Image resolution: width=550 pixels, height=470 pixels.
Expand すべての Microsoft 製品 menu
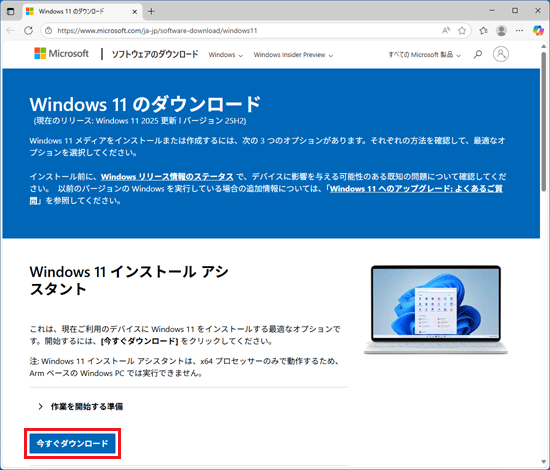424,55
